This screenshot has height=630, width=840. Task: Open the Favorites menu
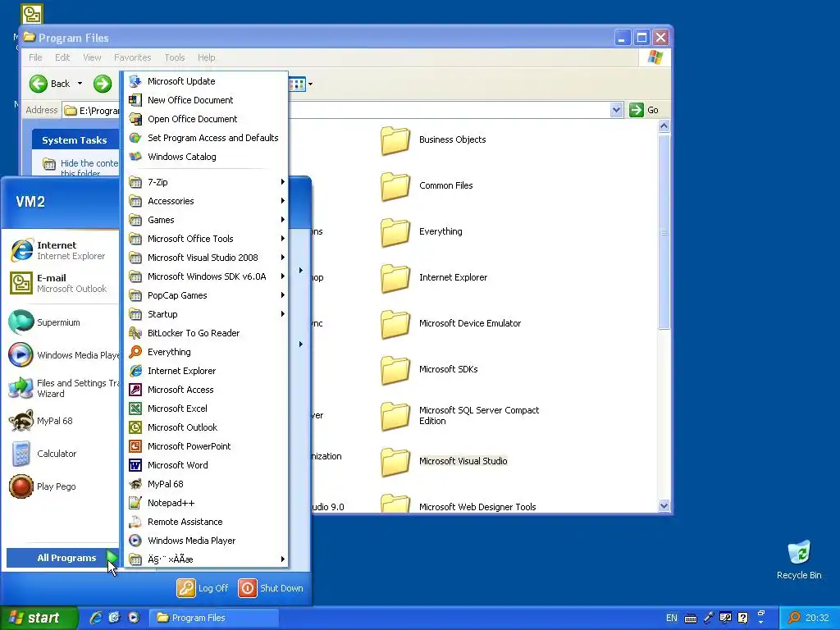coord(132,57)
